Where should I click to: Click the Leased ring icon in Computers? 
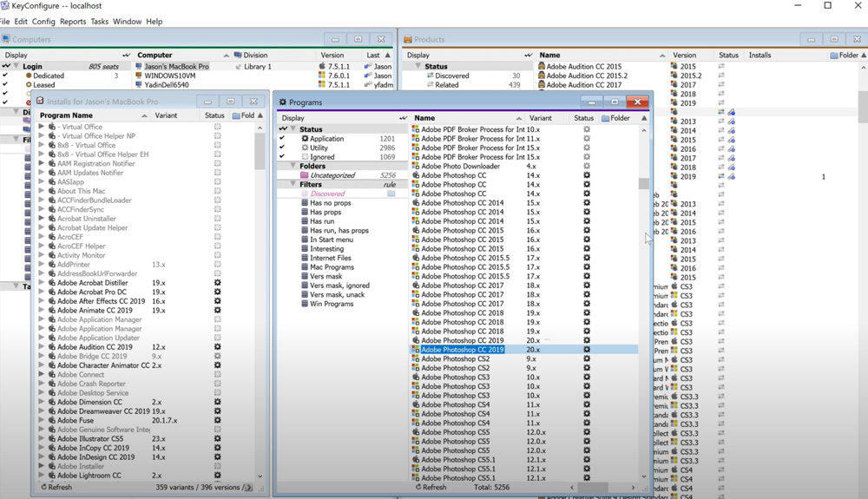29,85
